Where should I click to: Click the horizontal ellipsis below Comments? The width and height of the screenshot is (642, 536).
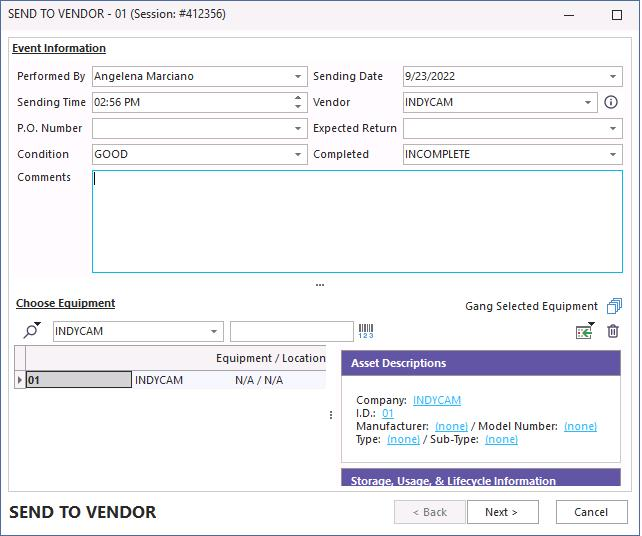coord(320,285)
